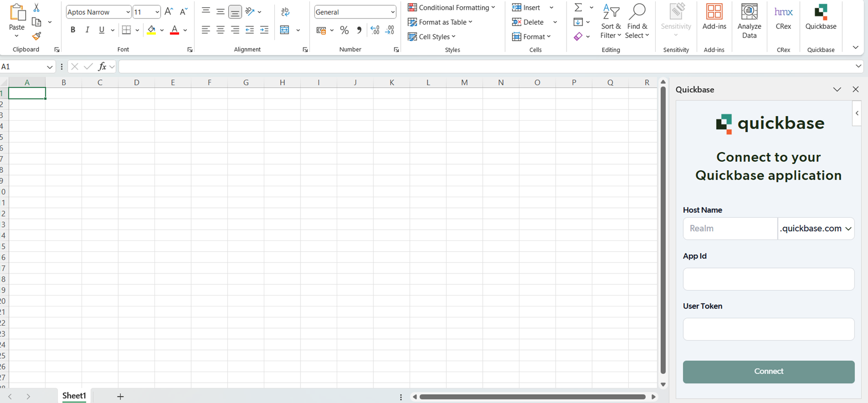Image resolution: width=868 pixels, height=403 pixels.
Task: Click the Decrease Indent icon
Action: pyautogui.click(x=250, y=30)
